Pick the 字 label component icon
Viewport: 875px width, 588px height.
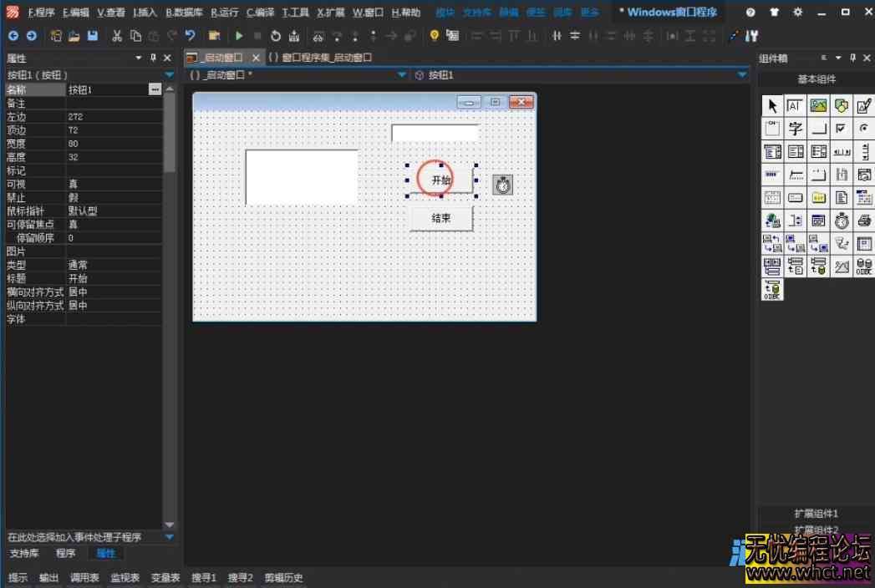[795, 129]
